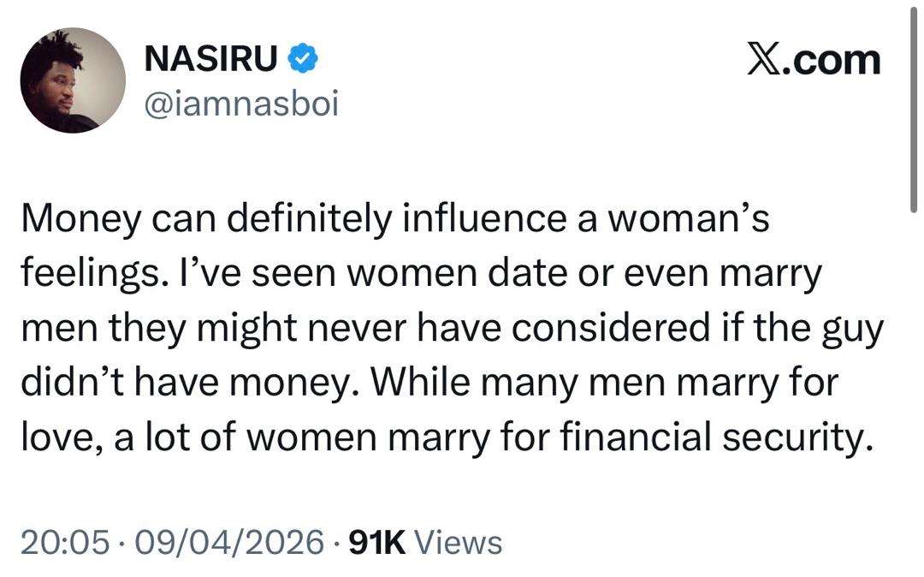Click the header area beside X.com
The image size is (924, 577).
(556, 58)
